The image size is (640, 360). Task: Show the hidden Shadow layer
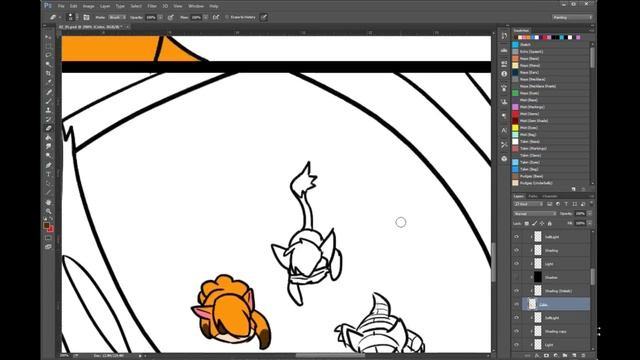516,278
